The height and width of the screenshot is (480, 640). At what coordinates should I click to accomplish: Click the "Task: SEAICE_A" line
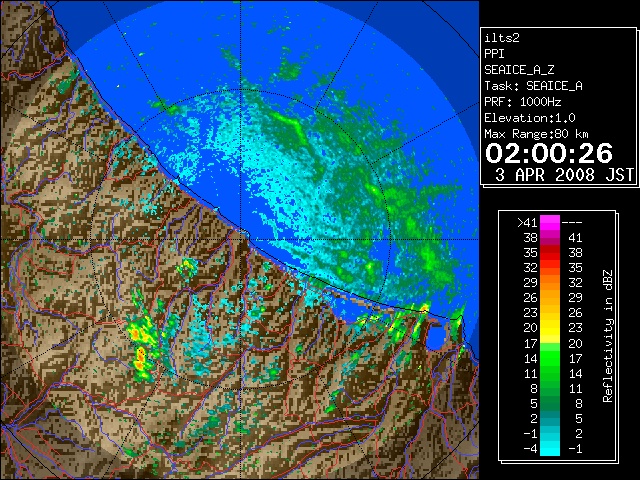tap(533, 86)
